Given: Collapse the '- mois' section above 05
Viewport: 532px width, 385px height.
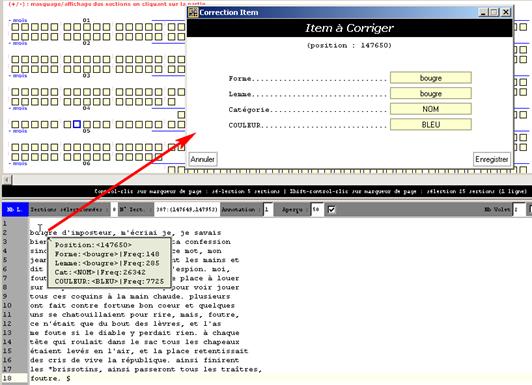Looking at the screenshot, I should [18, 131].
